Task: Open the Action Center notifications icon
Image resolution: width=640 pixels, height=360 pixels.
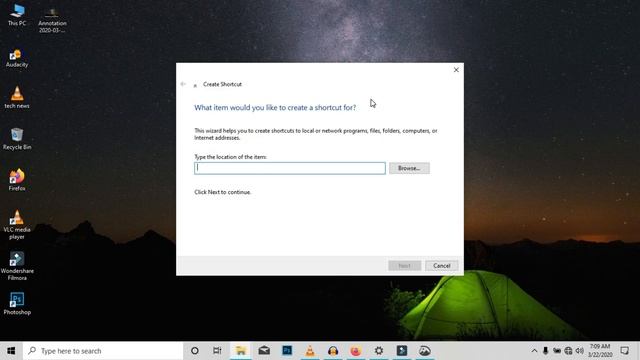Action: pos(624,351)
